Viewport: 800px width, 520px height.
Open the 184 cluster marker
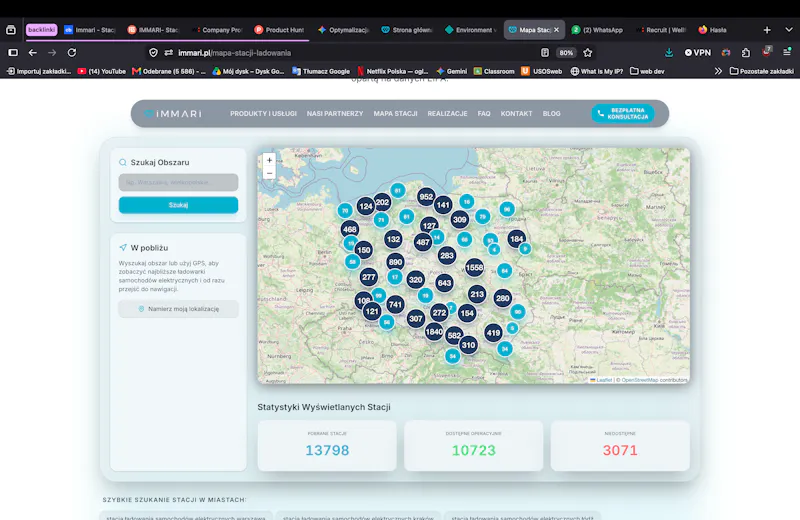click(516, 238)
